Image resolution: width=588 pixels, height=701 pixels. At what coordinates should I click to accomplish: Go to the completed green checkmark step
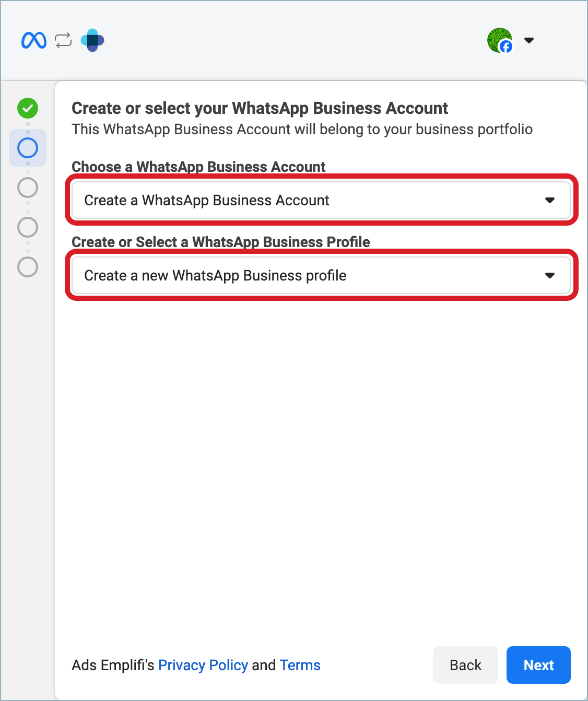click(x=28, y=108)
